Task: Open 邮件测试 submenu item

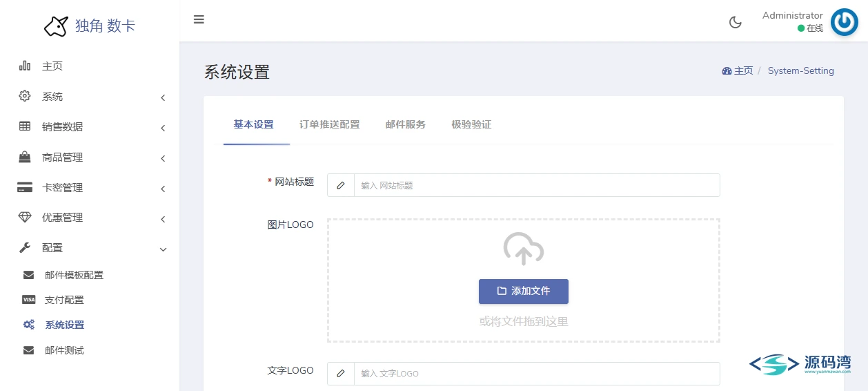Action: (64, 350)
